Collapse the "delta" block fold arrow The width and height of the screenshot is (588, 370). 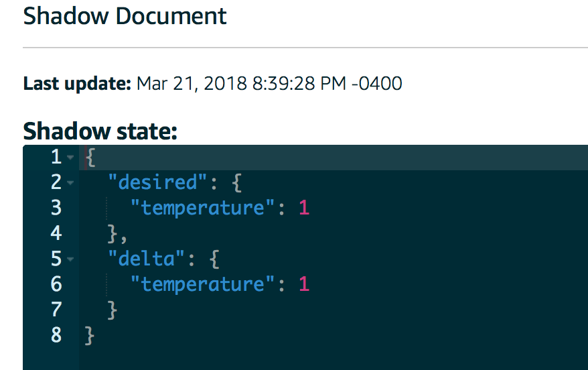[x=71, y=259]
